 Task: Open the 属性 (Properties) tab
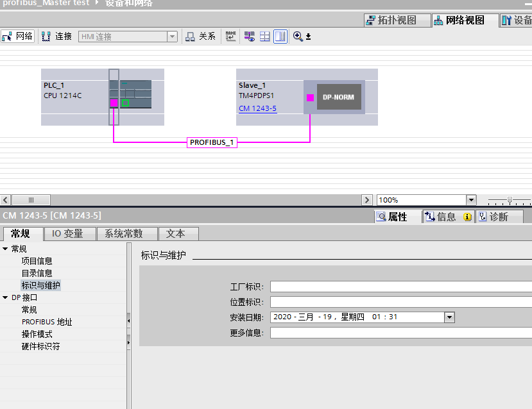click(x=397, y=217)
